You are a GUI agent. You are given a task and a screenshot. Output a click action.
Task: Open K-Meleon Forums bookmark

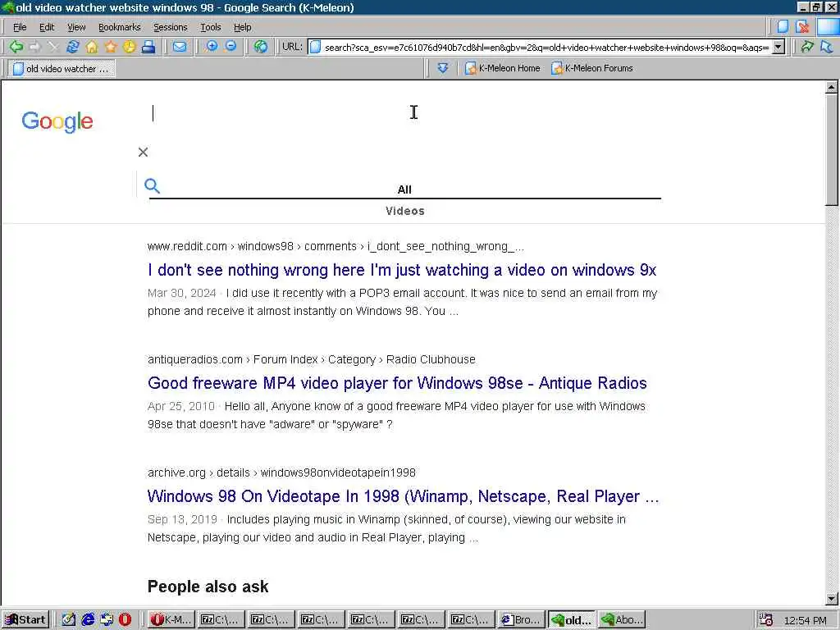tap(592, 68)
